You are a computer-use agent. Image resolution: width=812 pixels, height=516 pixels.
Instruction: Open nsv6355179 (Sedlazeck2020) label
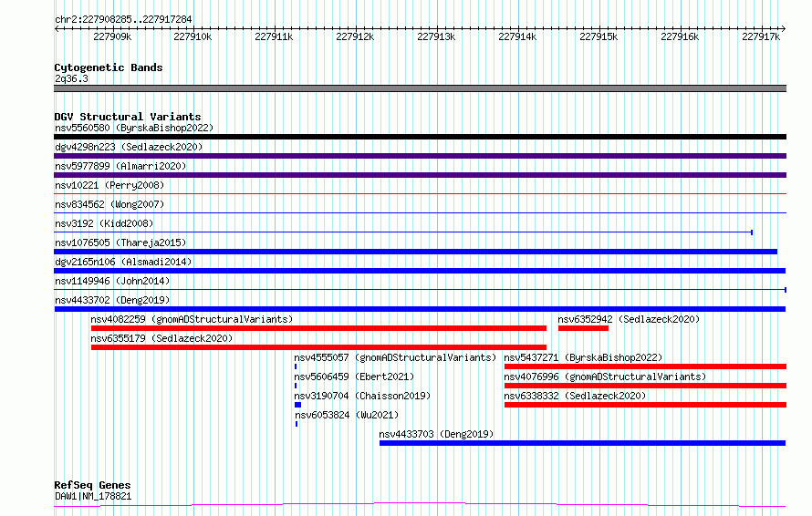161,338
